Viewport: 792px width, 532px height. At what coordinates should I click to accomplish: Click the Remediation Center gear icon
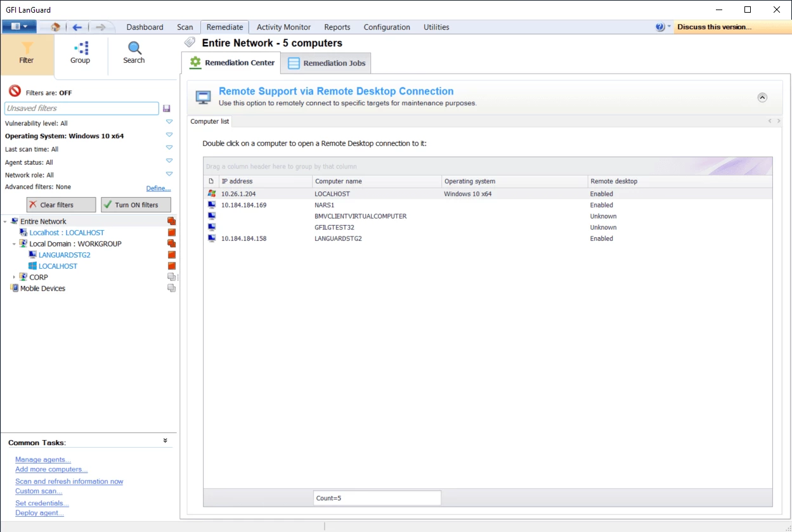195,62
